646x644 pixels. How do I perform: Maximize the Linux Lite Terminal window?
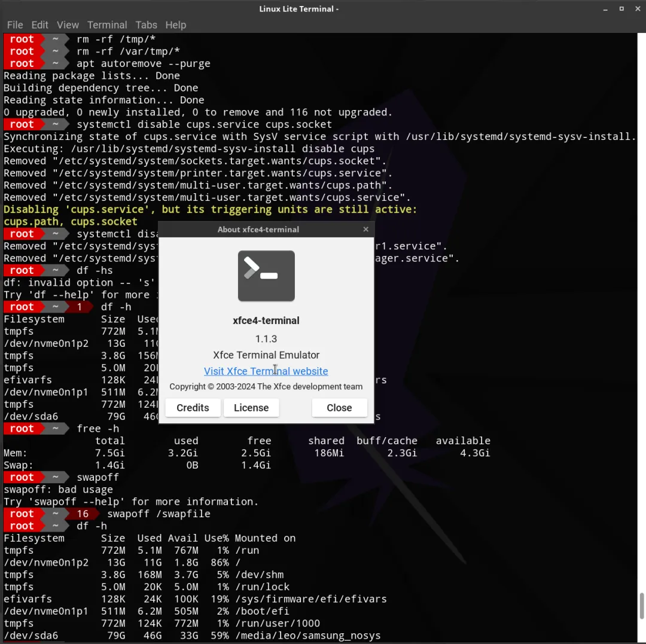point(621,8)
